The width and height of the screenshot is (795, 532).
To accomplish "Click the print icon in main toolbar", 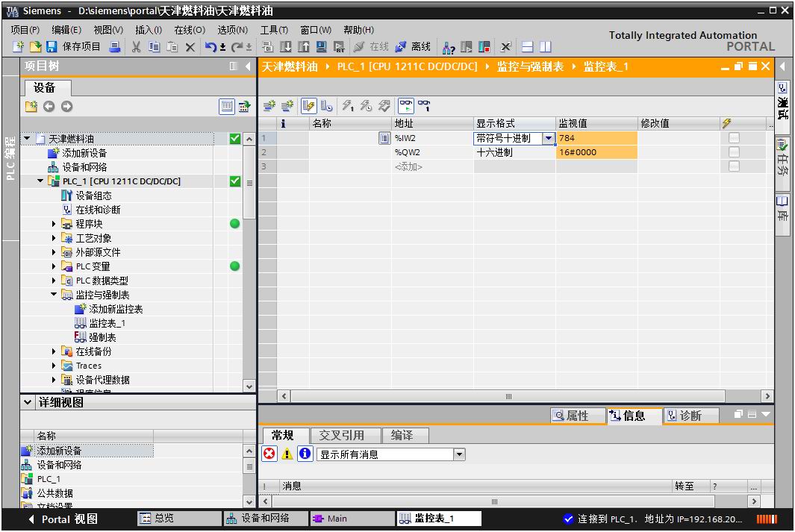I will (114, 47).
